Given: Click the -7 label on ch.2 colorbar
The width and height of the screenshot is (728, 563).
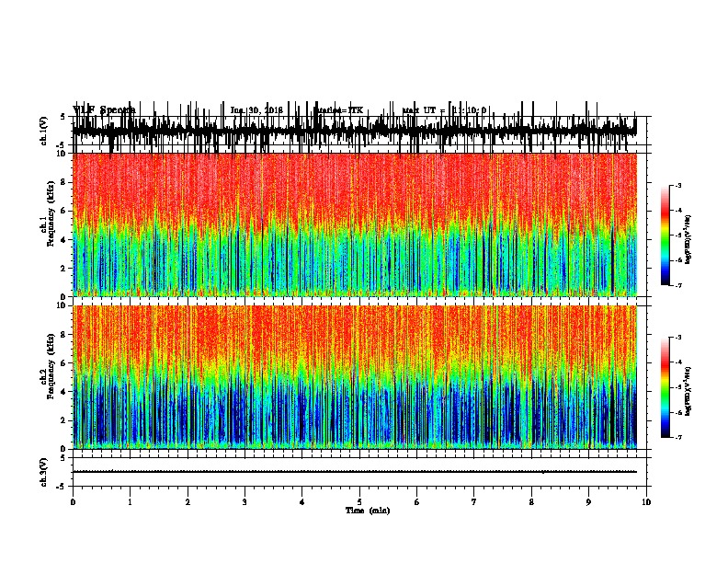Looking at the screenshot, I should tap(678, 437).
